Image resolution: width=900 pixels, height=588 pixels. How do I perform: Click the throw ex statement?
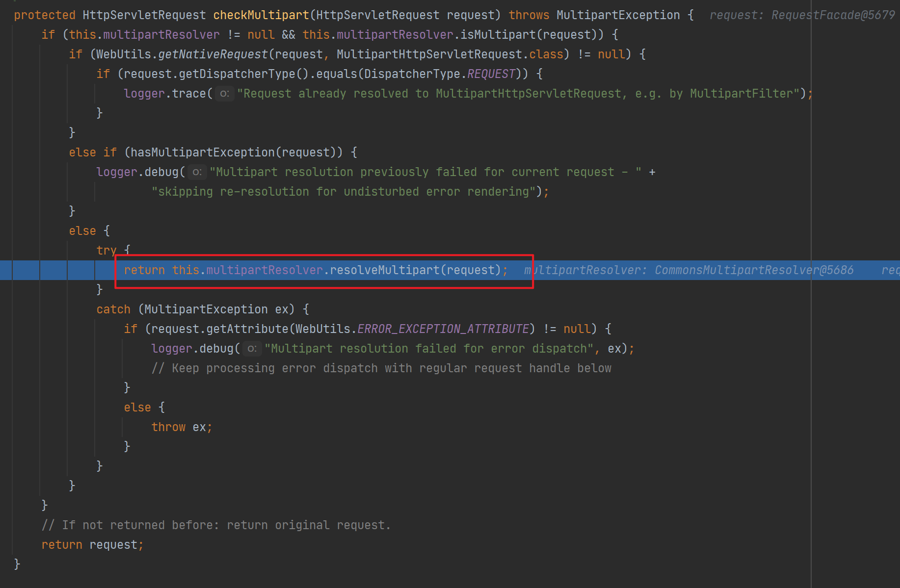click(x=181, y=427)
